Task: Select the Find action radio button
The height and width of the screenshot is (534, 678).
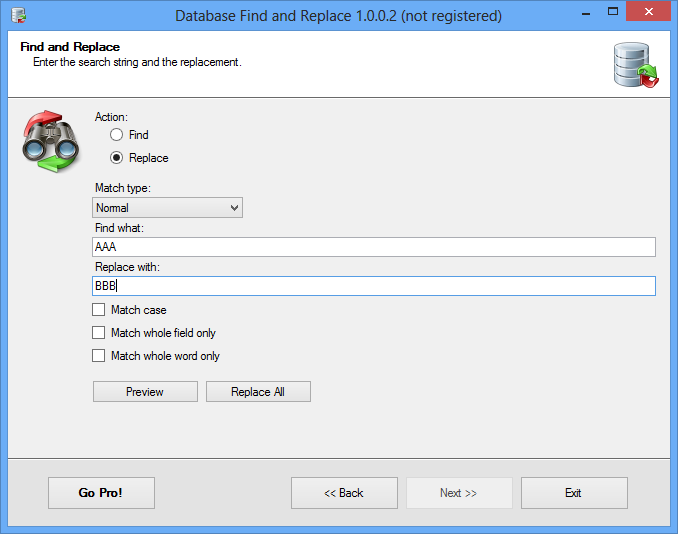Action: click(117, 135)
